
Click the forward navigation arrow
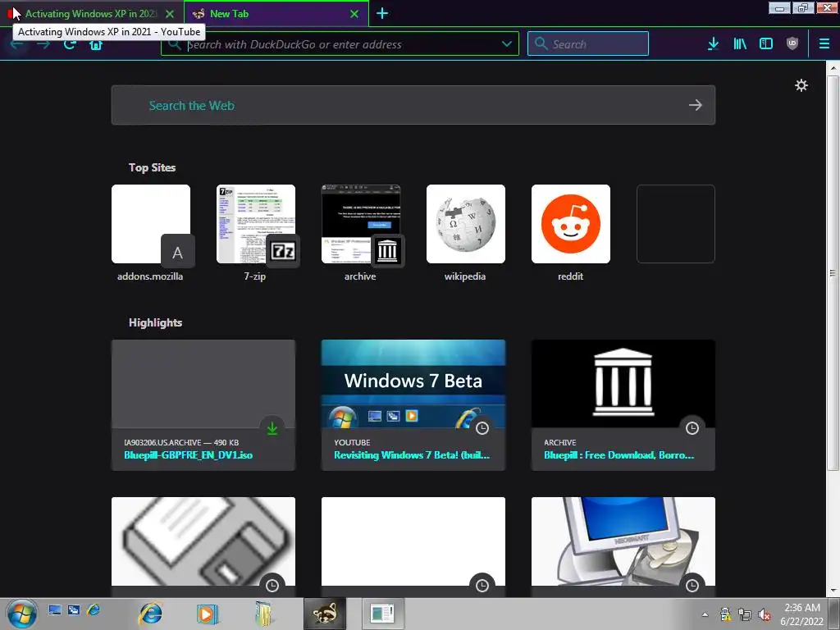coord(43,44)
